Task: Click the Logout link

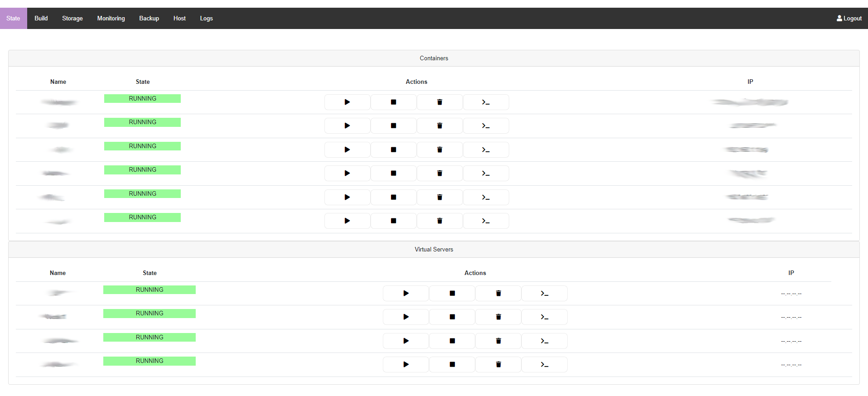Action: 849,18
